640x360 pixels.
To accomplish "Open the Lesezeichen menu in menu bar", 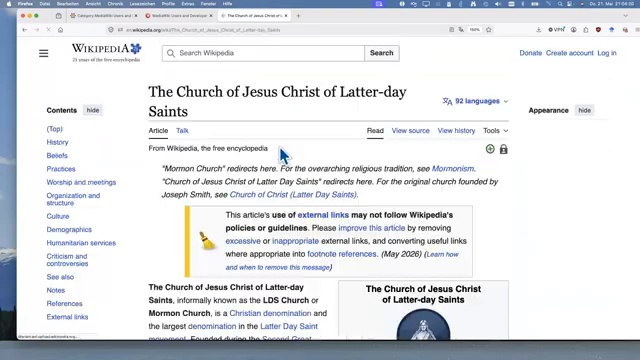I will (x=142, y=4).
